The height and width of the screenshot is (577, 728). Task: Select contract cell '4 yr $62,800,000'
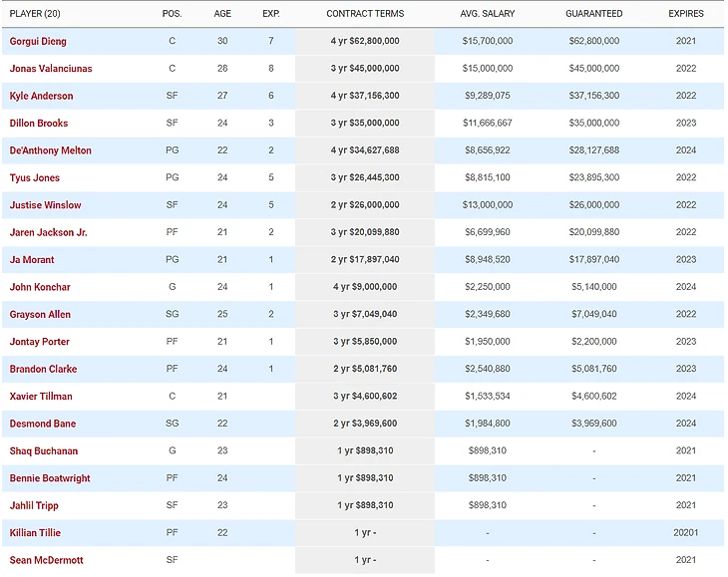(365, 41)
